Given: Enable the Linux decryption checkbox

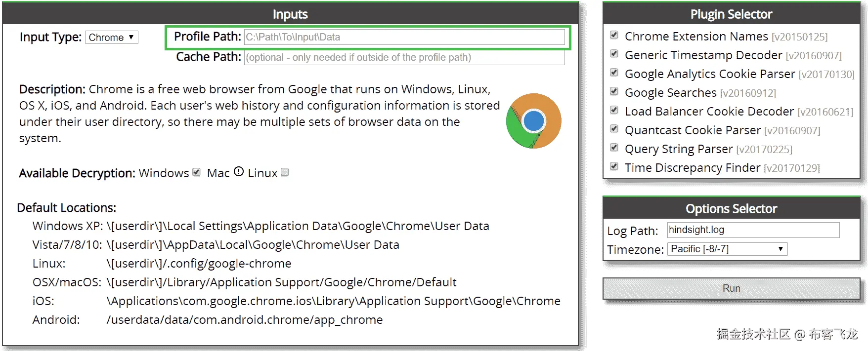Looking at the screenshot, I should point(285,172).
